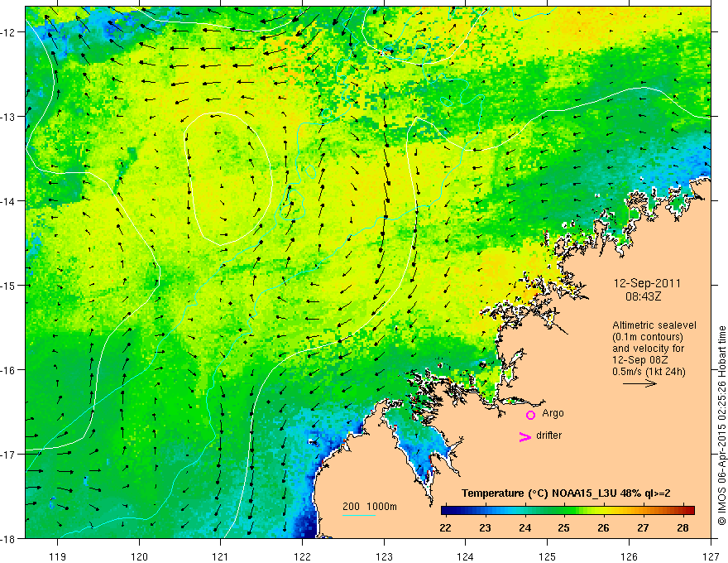Click colorbar tick label 24
The image size is (728, 563).
tap(525, 527)
